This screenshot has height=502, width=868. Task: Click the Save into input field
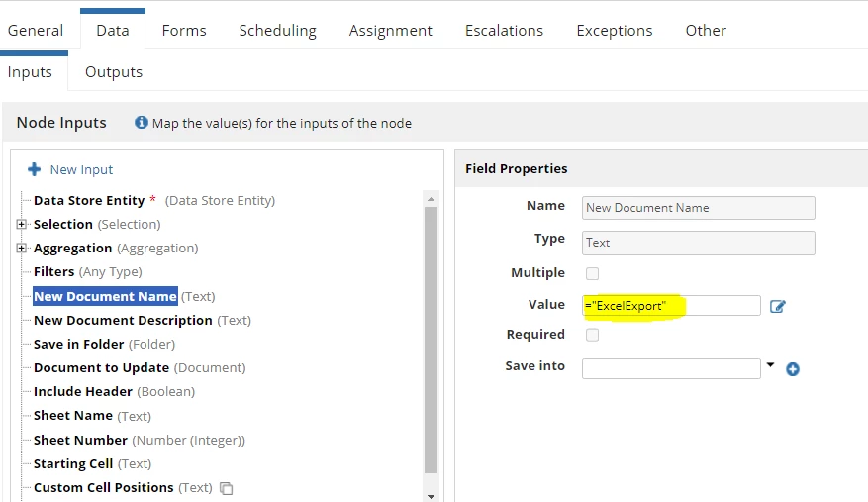671,368
